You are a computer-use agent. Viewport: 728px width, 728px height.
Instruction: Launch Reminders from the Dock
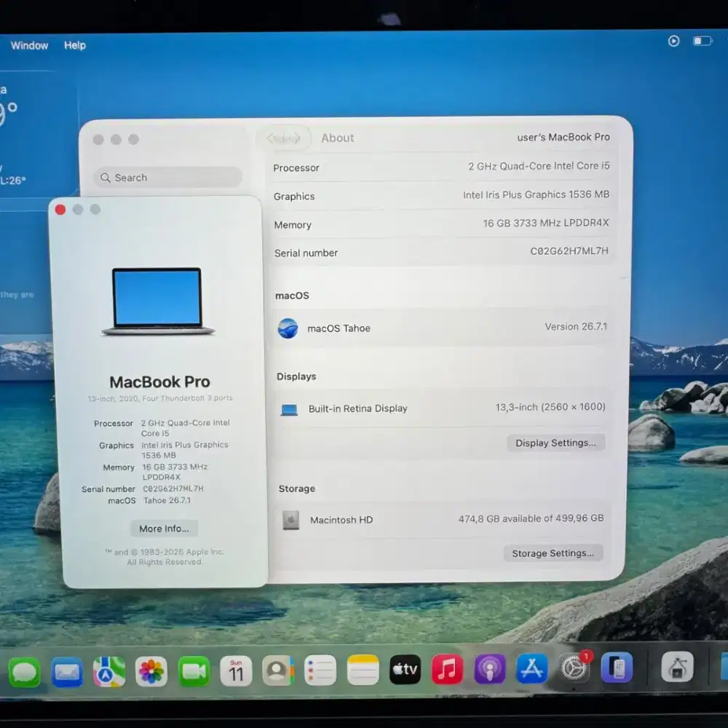(x=320, y=670)
